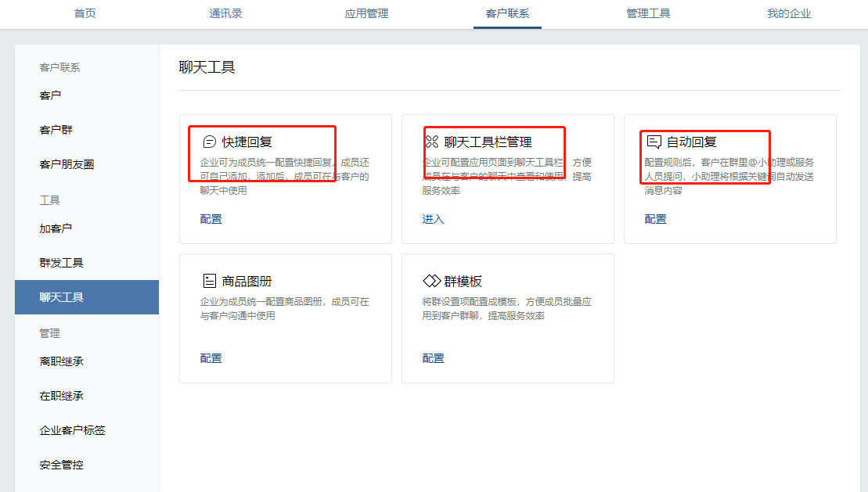Click the 自动回复 message icon
The width and height of the screenshot is (868, 492).
[x=654, y=142]
